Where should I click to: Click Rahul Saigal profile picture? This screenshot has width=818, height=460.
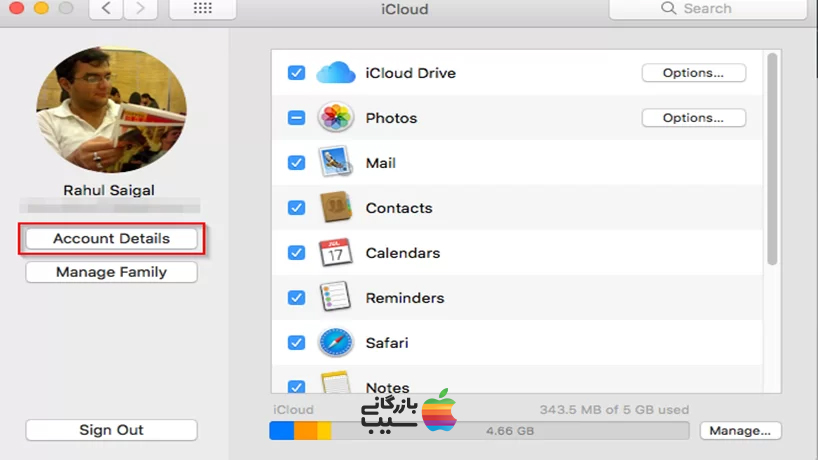[x=111, y=110]
